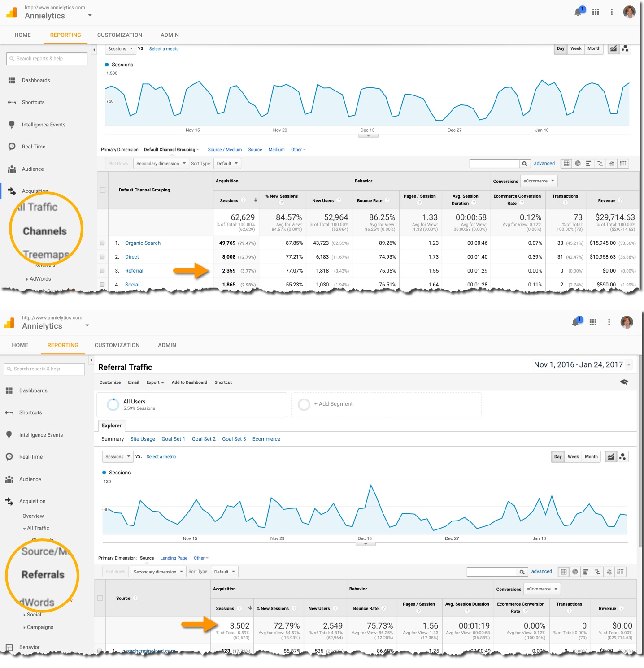Click the graduation cap Education icon
Image resolution: width=644 pixels, height=668 pixels.
[x=624, y=382]
